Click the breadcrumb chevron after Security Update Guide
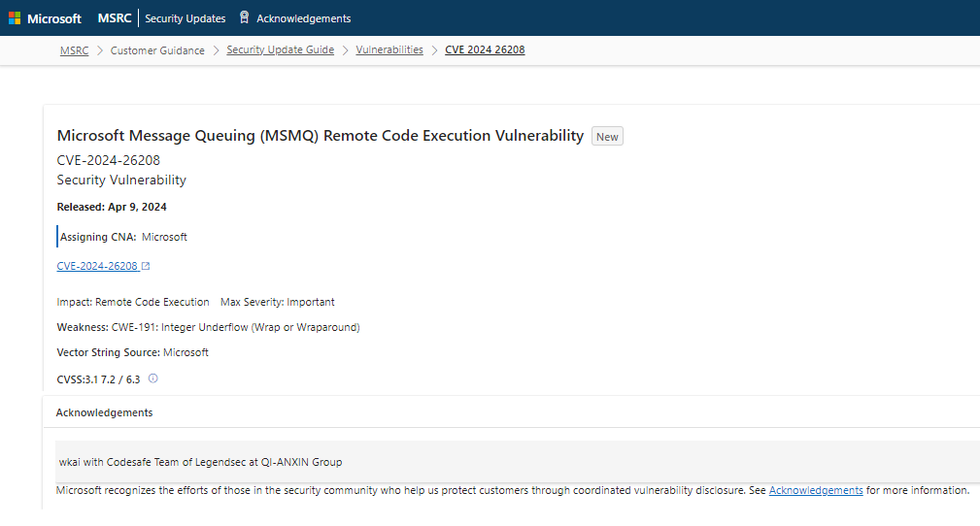 tap(345, 50)
